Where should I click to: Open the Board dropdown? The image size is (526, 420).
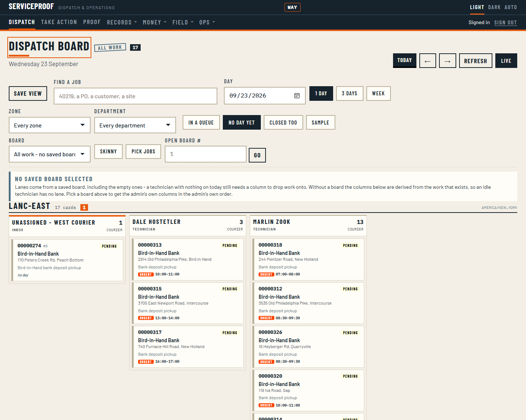pos(50,154)
